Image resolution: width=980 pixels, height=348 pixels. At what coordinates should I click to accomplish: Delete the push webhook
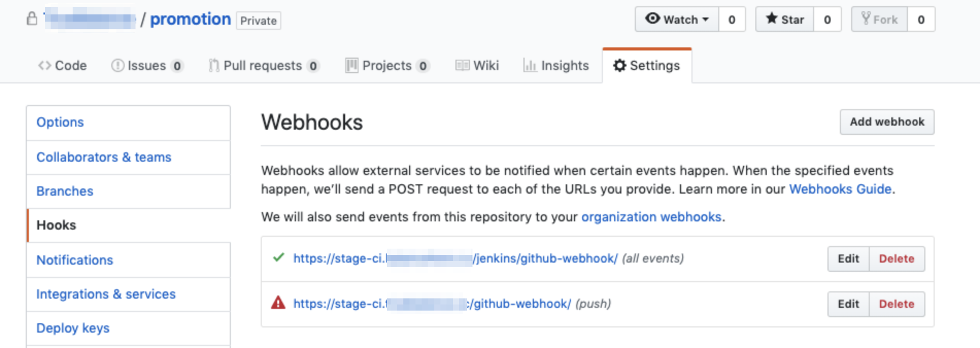[x=897, y=304]
